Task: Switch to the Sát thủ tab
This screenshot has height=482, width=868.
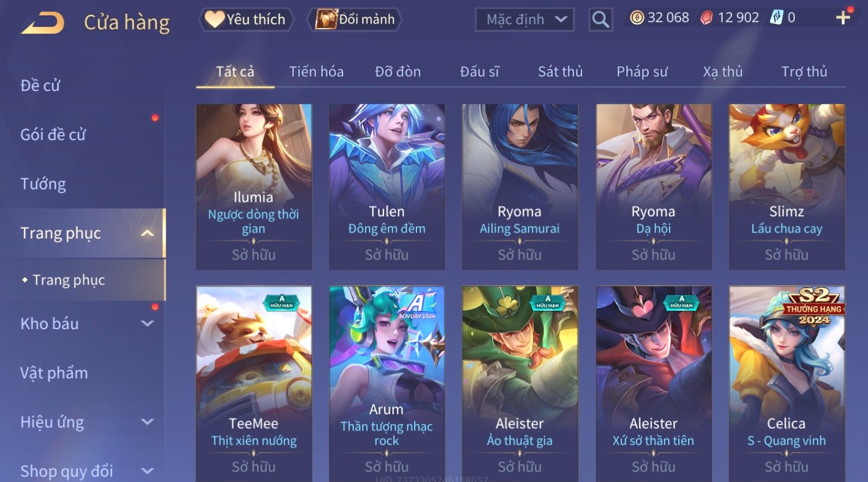Action: click(x=560, y=71)
